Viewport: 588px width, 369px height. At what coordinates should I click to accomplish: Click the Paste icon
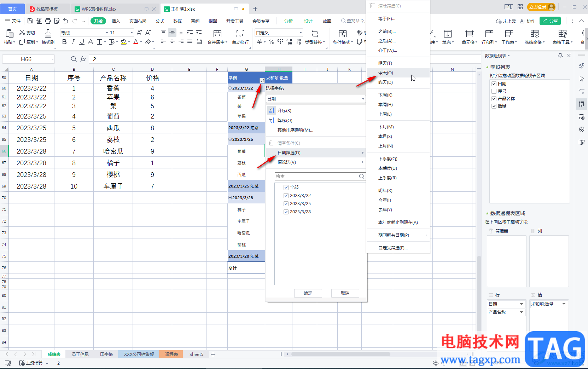coord(10,33)
